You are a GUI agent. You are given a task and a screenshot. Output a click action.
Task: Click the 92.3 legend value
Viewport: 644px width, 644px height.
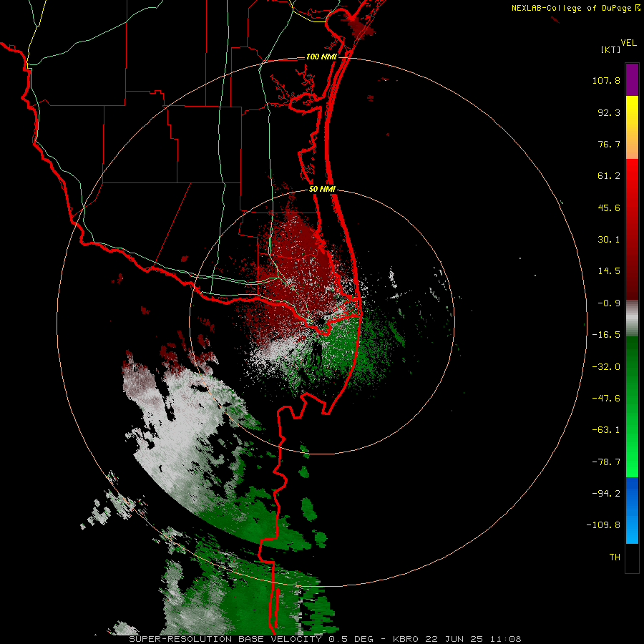coord(609,112)
